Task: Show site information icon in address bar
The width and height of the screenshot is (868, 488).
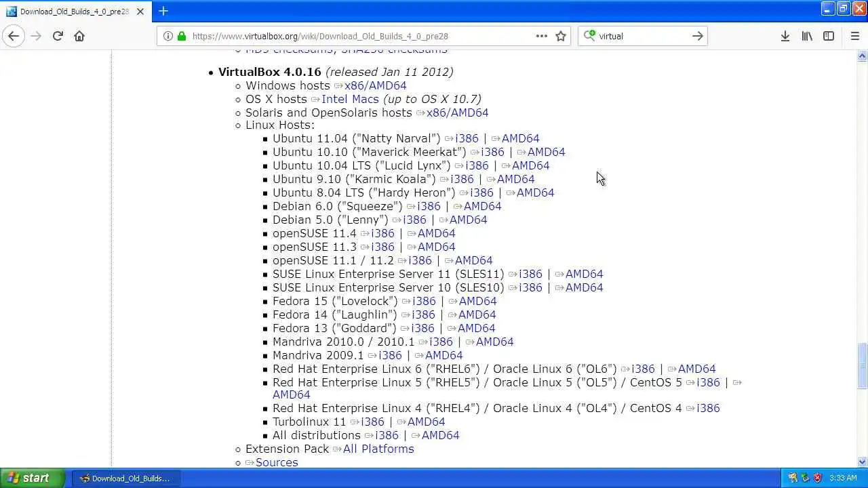Action: point(167,36)
